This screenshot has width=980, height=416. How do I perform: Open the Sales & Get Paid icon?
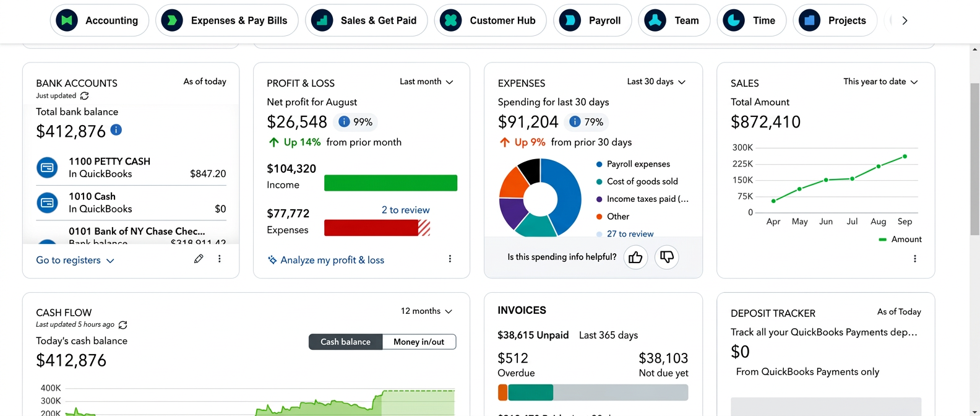point(322,20)
